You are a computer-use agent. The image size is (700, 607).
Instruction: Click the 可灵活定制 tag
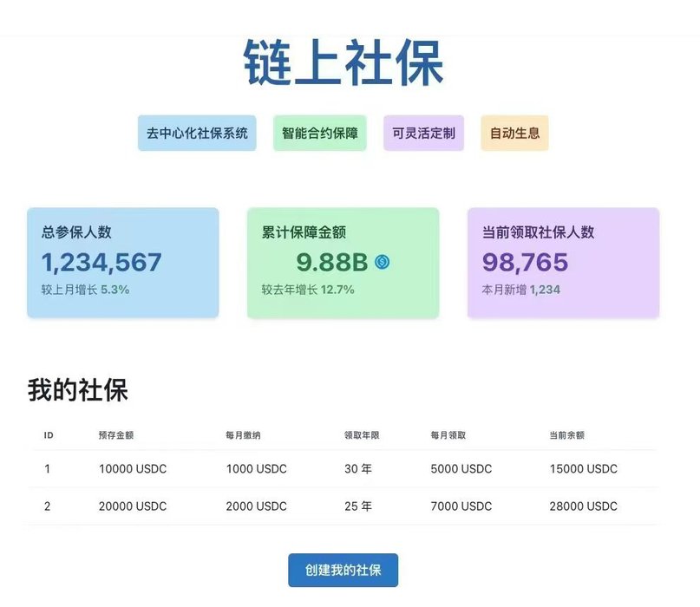(423, 134)
